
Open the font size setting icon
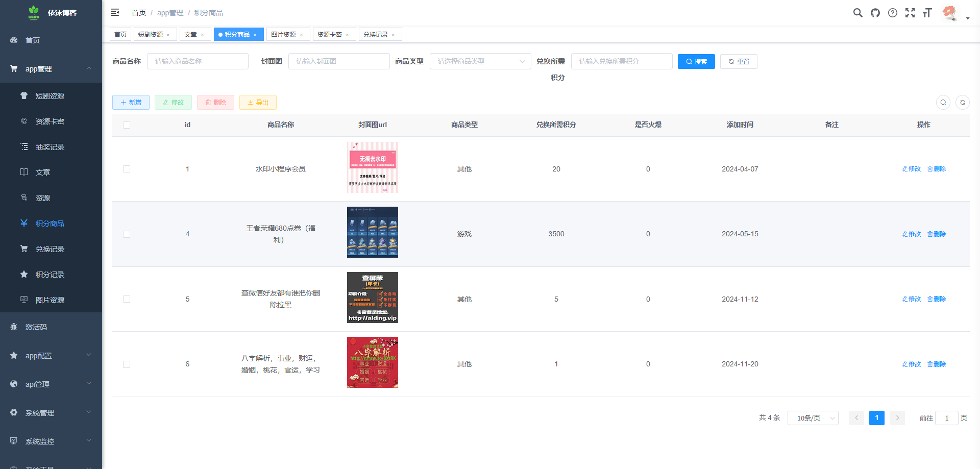click(x=927, y=13)
